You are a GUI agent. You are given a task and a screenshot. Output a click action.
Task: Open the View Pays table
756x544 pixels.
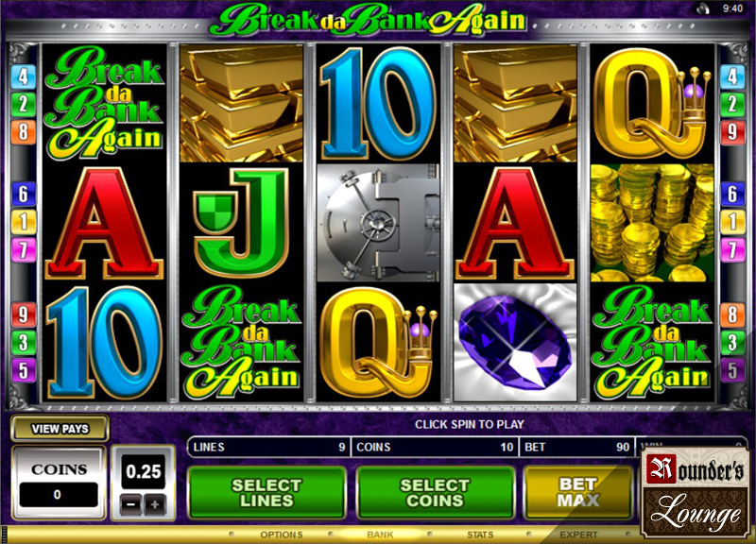[60, 429]
